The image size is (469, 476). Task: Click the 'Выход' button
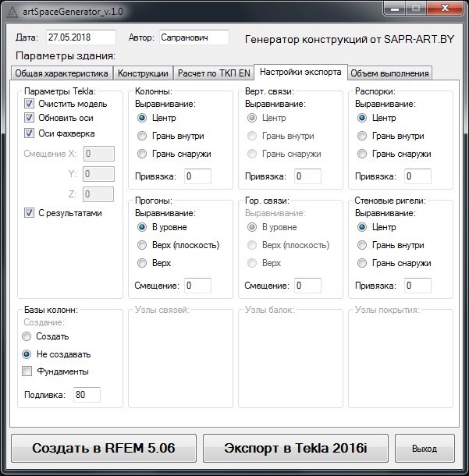(x=424, y=449)
